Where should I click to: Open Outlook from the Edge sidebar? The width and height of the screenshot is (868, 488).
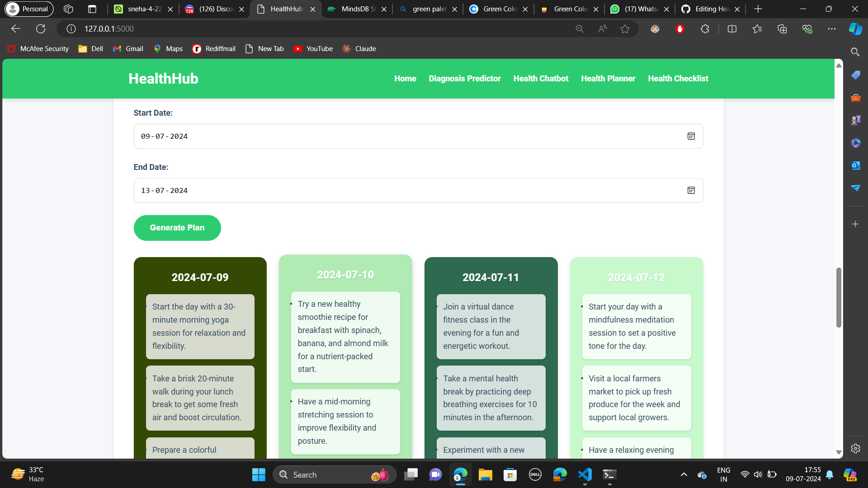click(x=855, y=165)
